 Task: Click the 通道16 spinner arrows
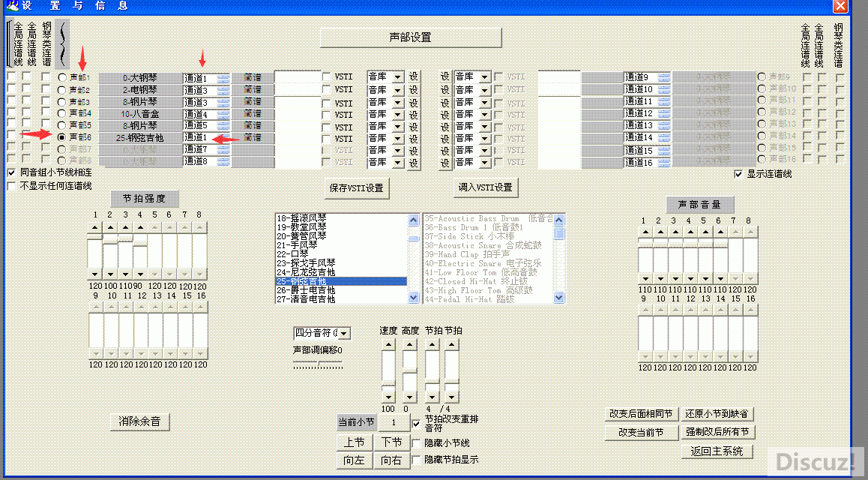663,163
